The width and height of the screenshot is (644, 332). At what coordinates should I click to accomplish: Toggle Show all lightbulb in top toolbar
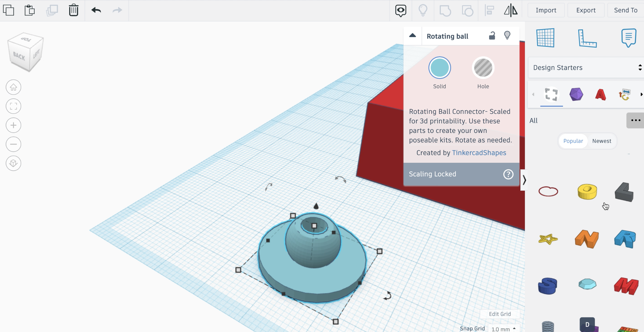click(x=423, y=10)
